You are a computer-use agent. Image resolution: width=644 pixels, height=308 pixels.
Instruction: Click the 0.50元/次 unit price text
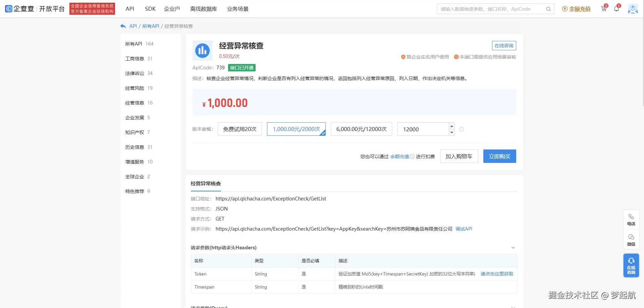tap(229, 56)
